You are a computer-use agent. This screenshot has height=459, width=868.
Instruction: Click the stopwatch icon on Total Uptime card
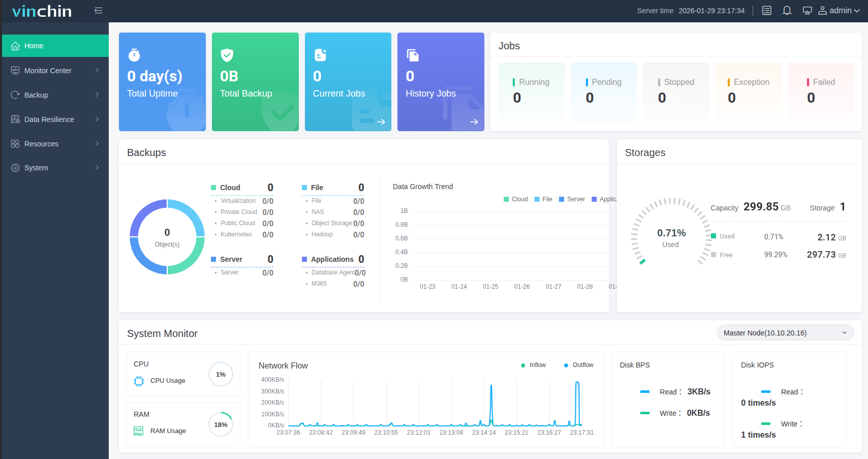(x=134, y=55)
